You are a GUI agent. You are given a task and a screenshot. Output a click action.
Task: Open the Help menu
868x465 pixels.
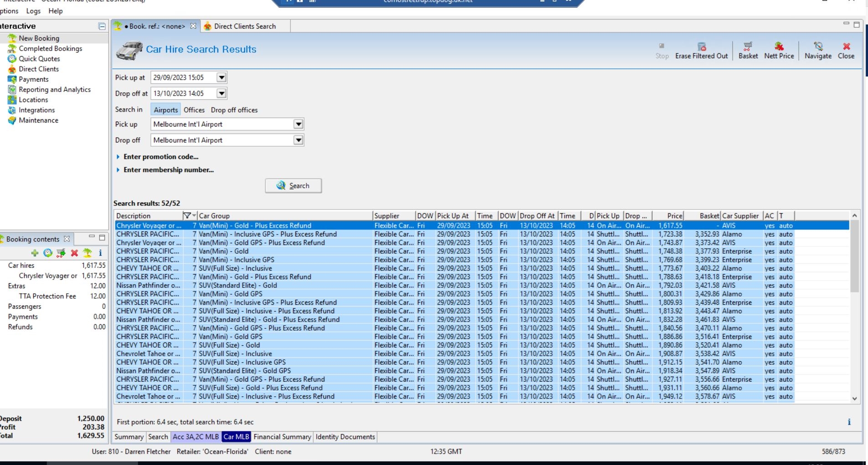[56, 11]
